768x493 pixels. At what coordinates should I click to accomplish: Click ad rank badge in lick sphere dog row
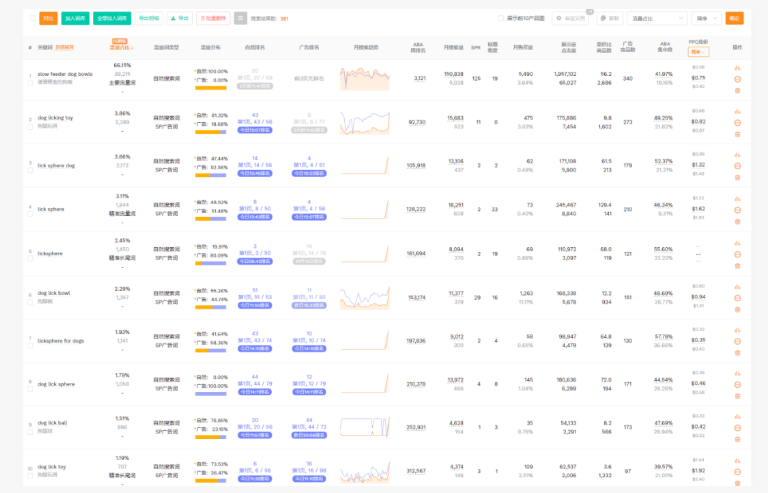coord(309,173)
